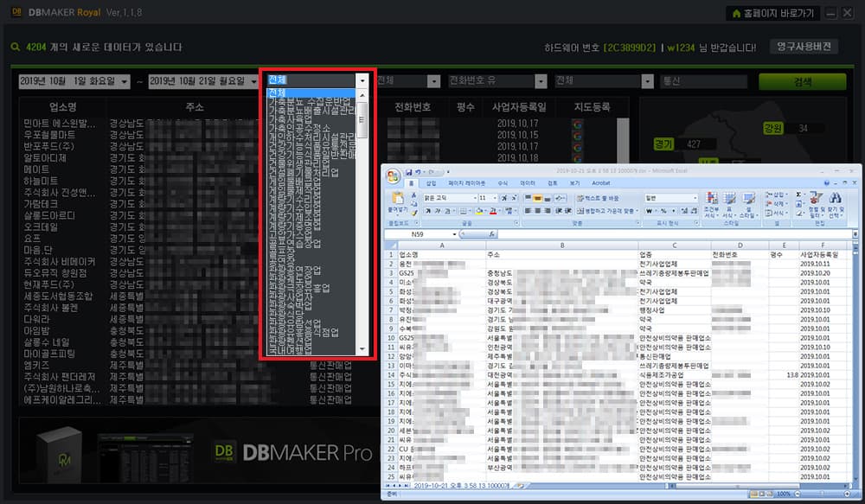Screen dimensions: 865x504
Task: Click the green 검색 search button
Action: [802, 81]
